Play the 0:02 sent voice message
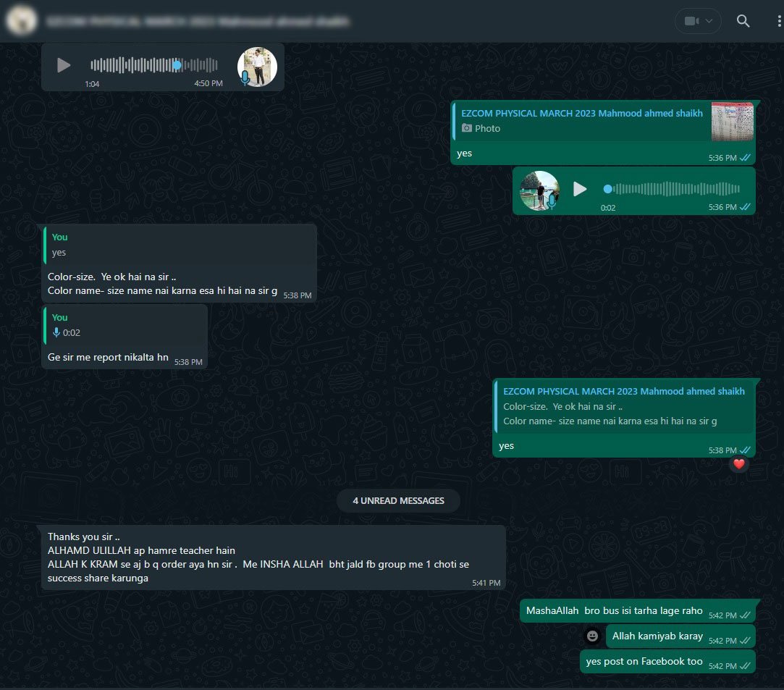784x690 pixels. (580, 189)
